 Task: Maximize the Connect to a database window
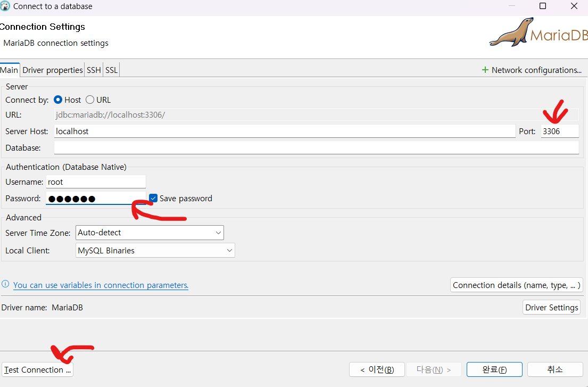point(543,6)
